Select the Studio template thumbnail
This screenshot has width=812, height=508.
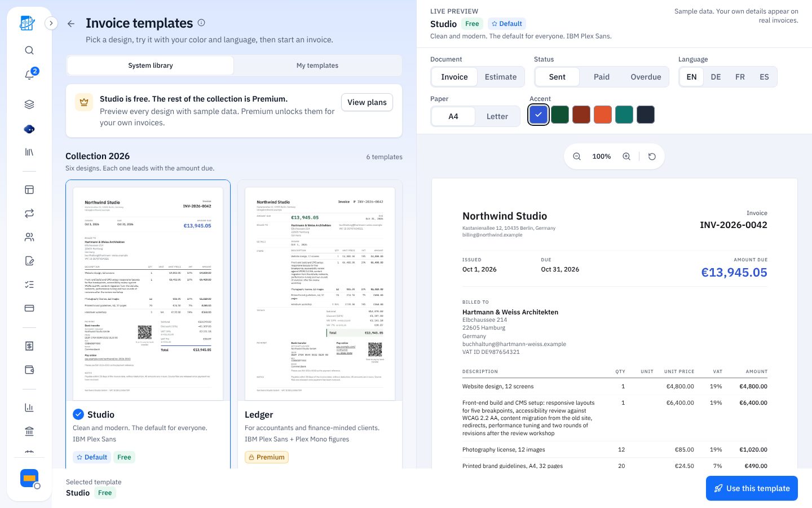tap(148, 294)
